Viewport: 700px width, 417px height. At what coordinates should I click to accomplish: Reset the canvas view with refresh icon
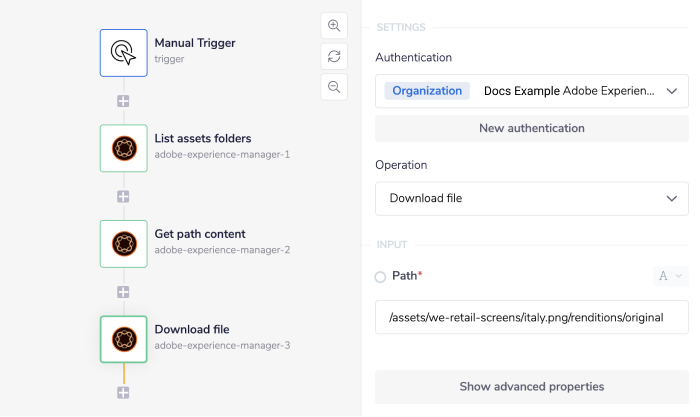[334, 56]
